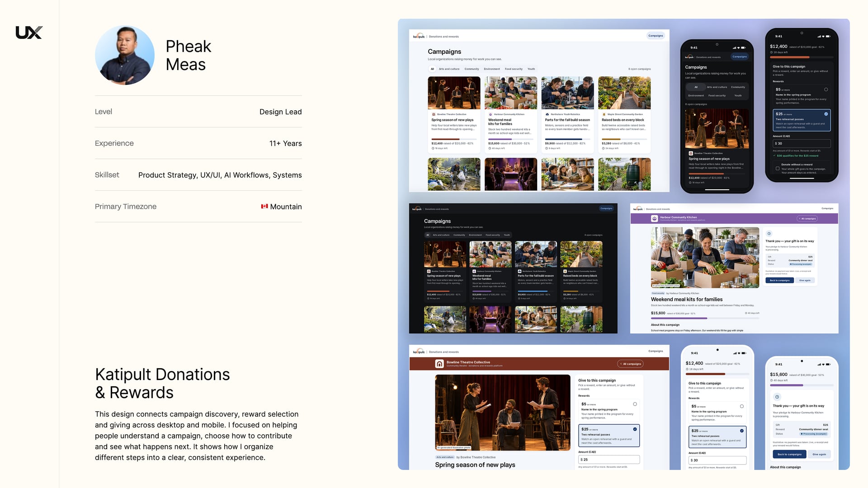Select the $5 reward radio in the dark phone mockup
This screenshot has height=488, width=868.
[826, 89]
